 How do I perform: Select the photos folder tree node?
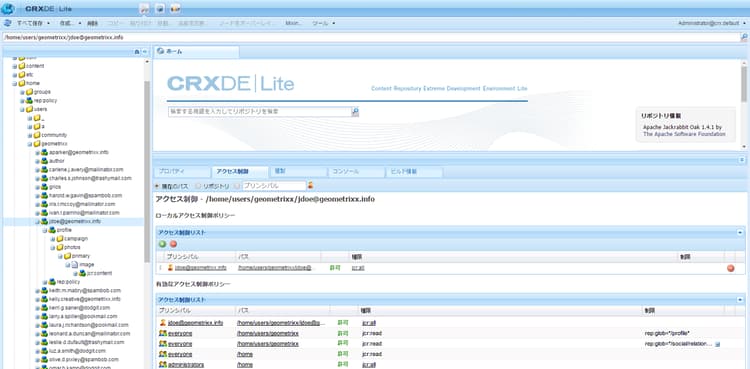(x=72, y=247)
